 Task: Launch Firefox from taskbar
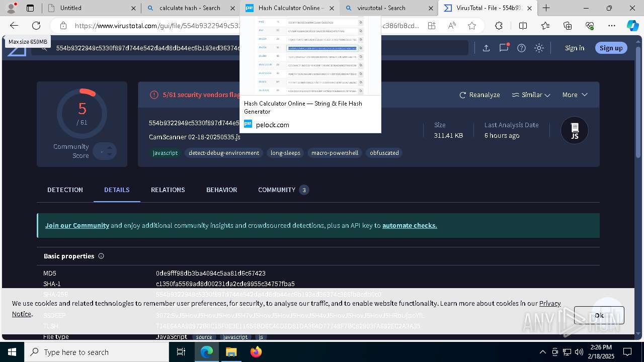[x=256, y=352]
